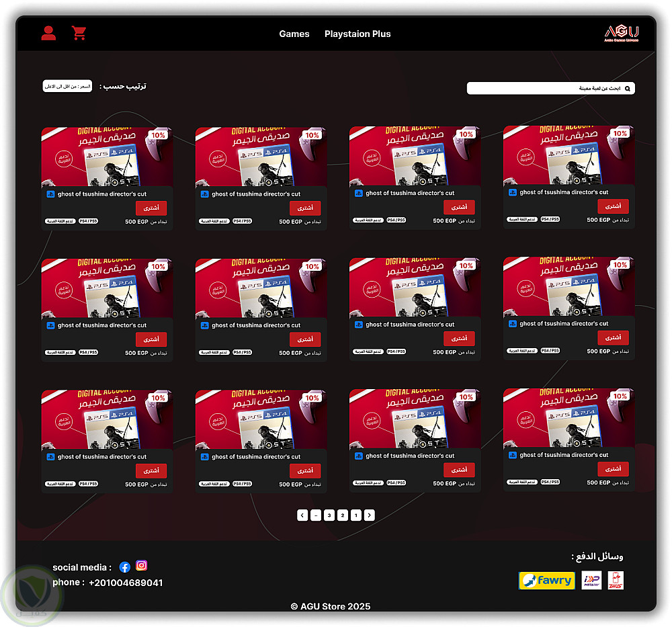Open the Playstaion Plus menu item
This screenshot has width=672, height=627.
click(358, 34)
